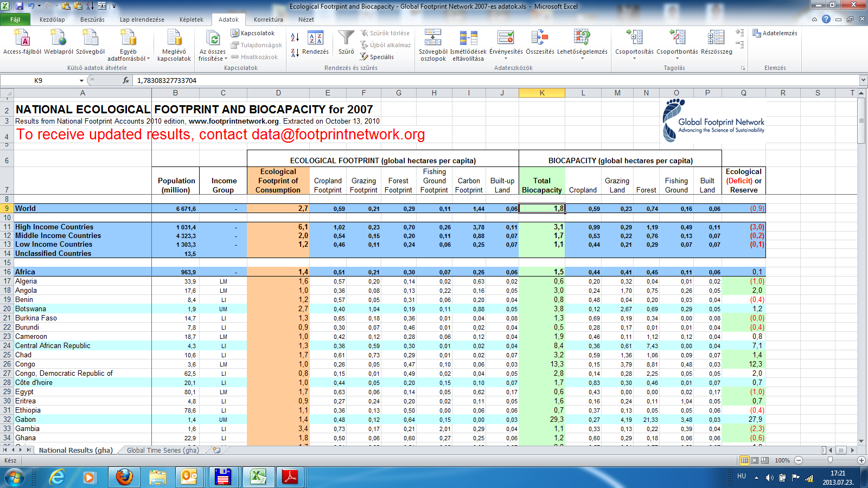Click the Select All corner box
The image size is (868, 488).
[7, 93]
